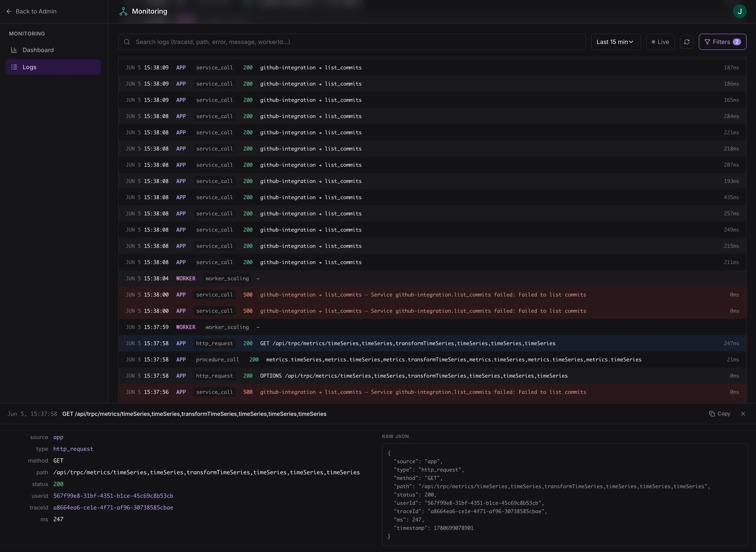Click the source value app
756x552 pixels.
58,437
